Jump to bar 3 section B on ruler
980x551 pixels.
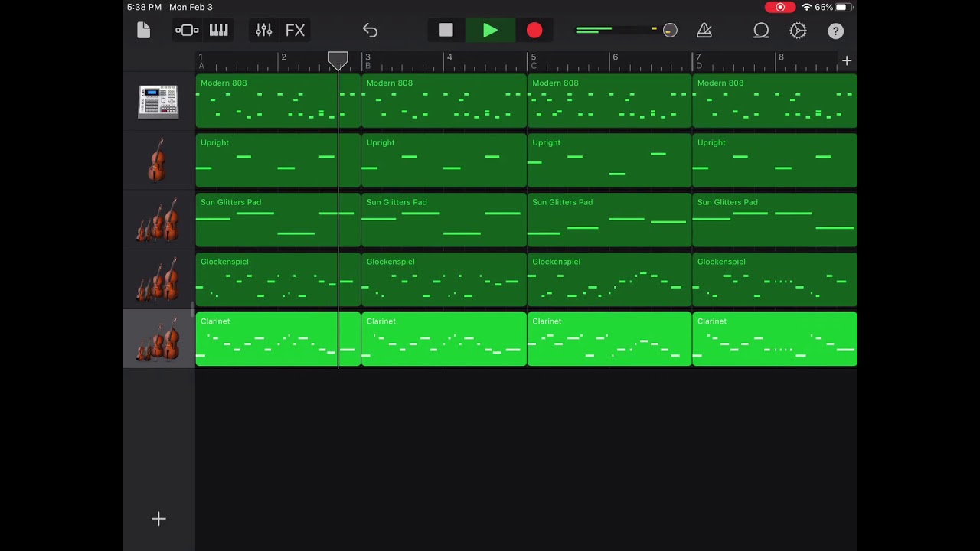click(367, 61)
